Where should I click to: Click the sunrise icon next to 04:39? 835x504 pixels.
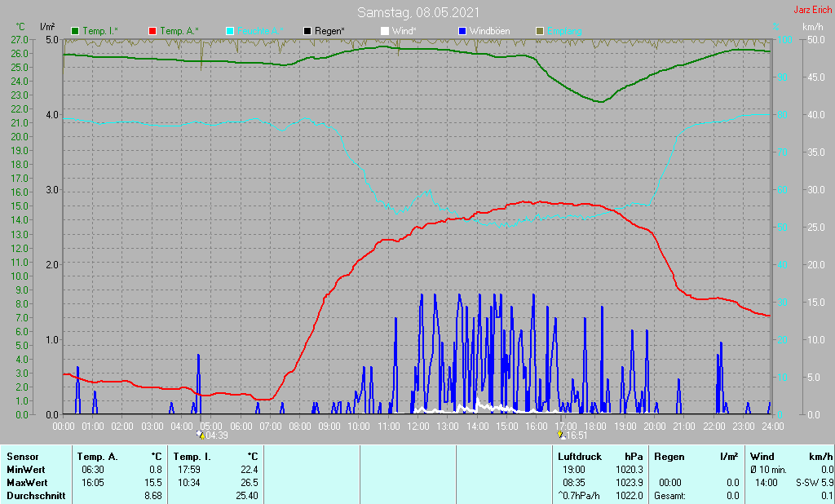coord(201,435)
